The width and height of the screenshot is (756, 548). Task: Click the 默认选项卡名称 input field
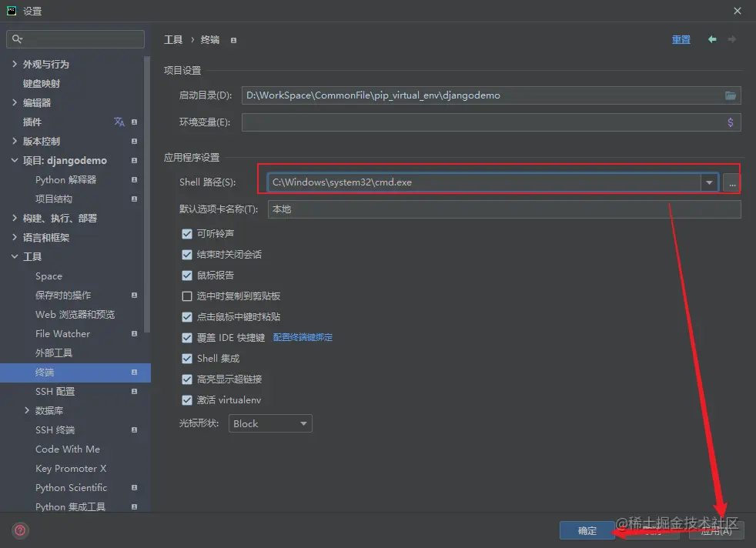tap(504, 209)
